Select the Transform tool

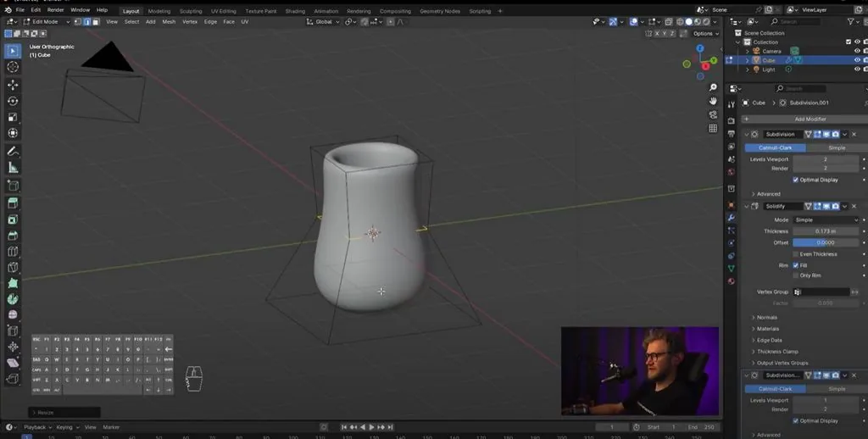(x=13, y=133)
